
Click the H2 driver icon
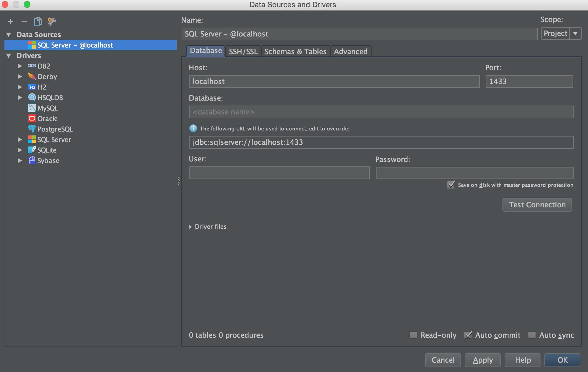click(x=32, y=87)
